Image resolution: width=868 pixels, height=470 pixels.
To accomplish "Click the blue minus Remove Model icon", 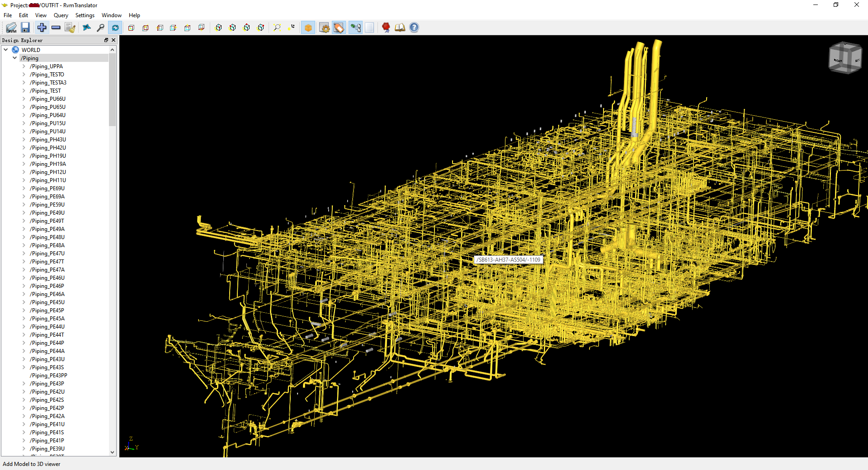I will (56, 28).
